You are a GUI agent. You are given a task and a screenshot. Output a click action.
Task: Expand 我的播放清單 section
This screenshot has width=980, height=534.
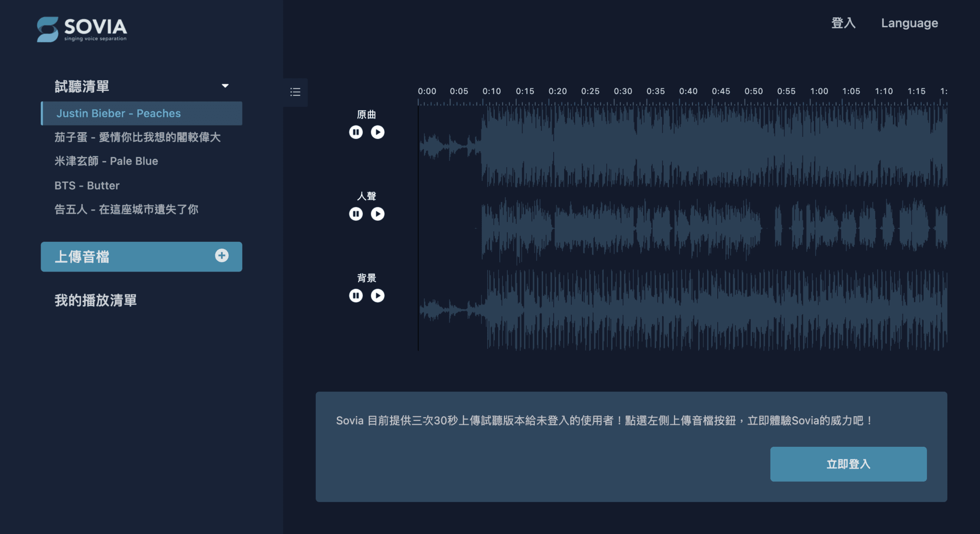96,300
